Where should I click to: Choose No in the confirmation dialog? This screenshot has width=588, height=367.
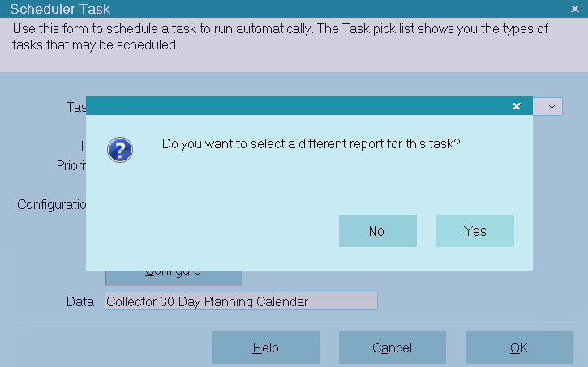[377, 231]
